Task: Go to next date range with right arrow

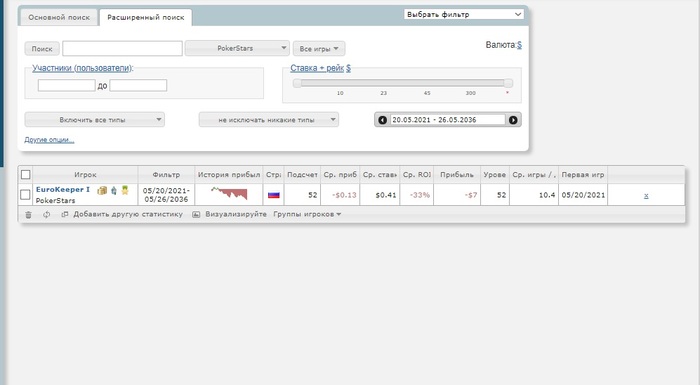Action: [x=513, y=120]
